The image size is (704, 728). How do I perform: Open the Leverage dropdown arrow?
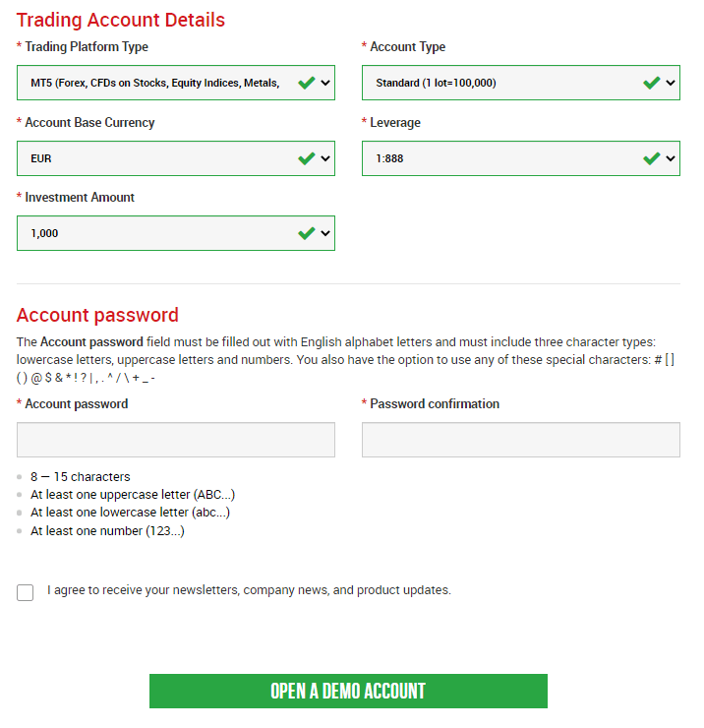coord(671,158)
